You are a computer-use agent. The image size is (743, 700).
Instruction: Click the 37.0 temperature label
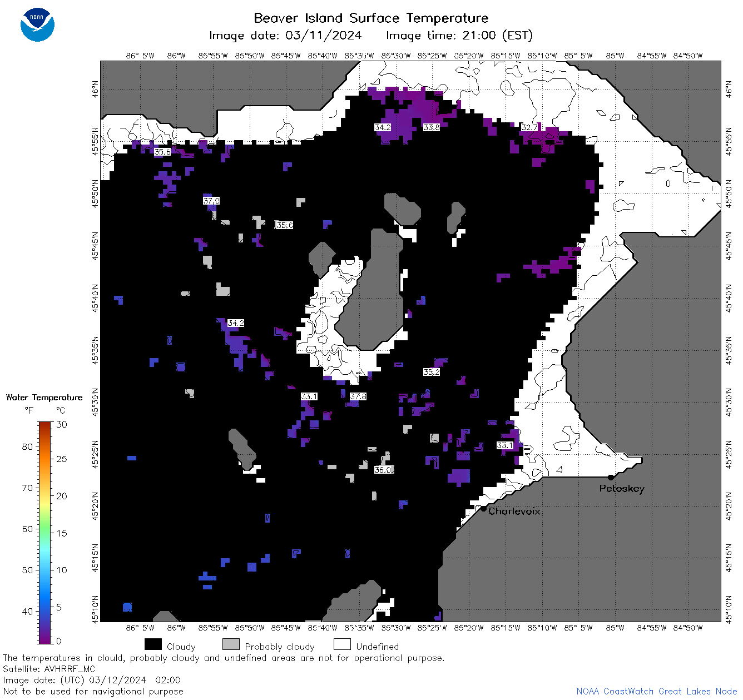coord(211,201)
